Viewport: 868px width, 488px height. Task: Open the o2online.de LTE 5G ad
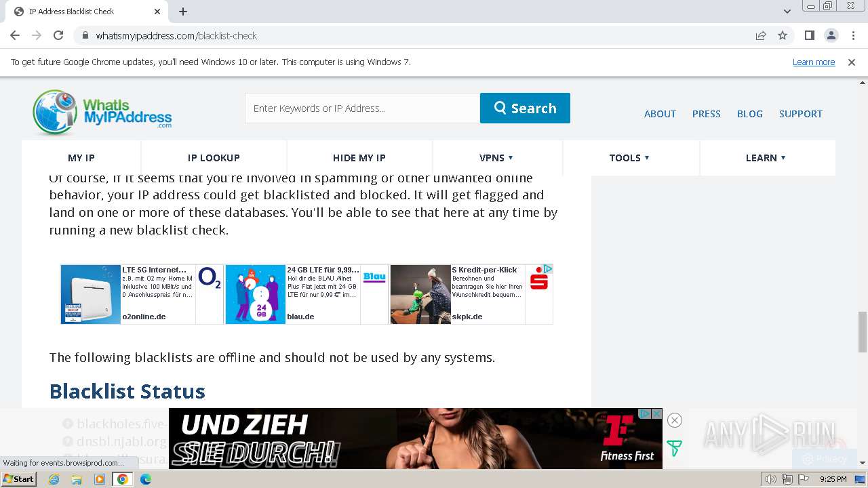coord(141,294)
